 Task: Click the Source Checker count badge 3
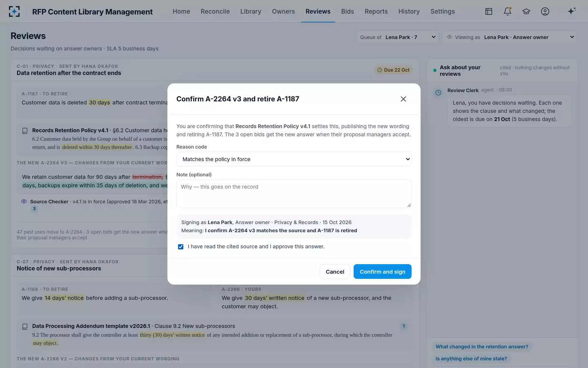point(34,209)
